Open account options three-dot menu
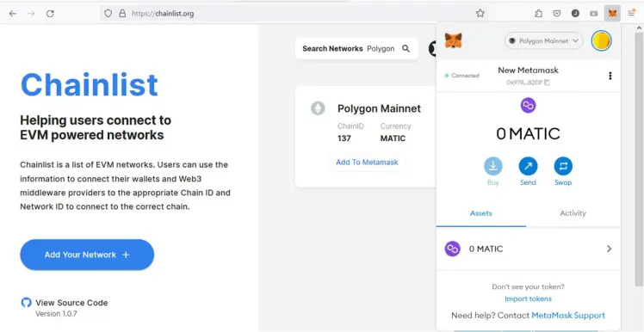 tap(610, 76)
